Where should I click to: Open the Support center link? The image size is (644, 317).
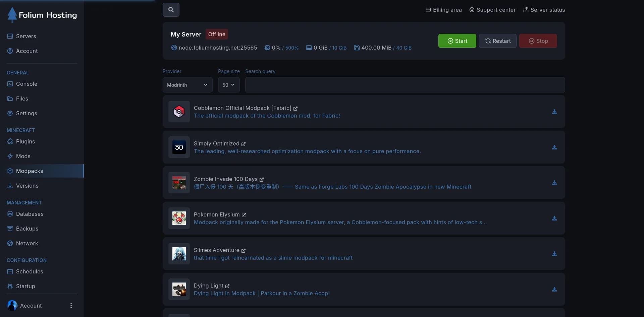coord(492,10)
